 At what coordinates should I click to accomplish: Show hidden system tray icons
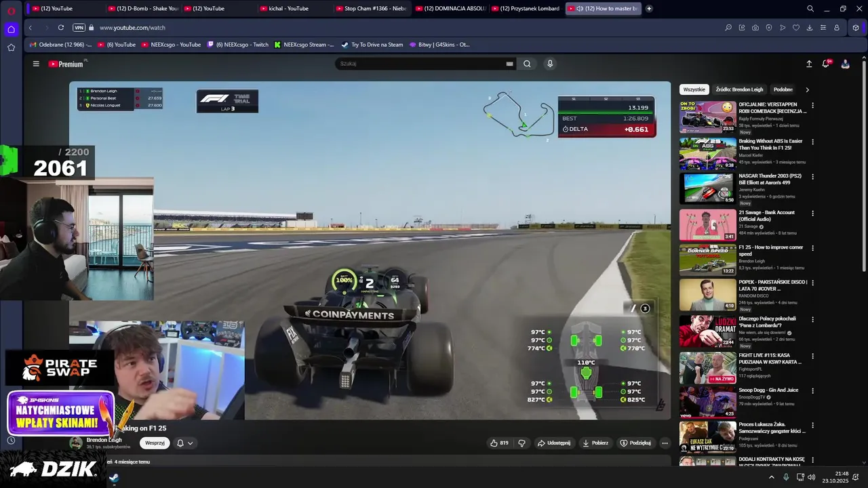(771, 477)
